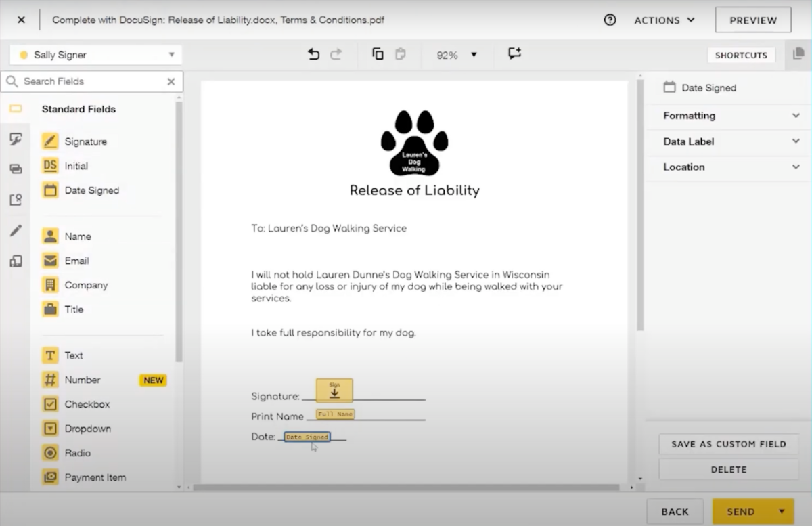Click the fields list vertical scrollbar

click(179, 232)
